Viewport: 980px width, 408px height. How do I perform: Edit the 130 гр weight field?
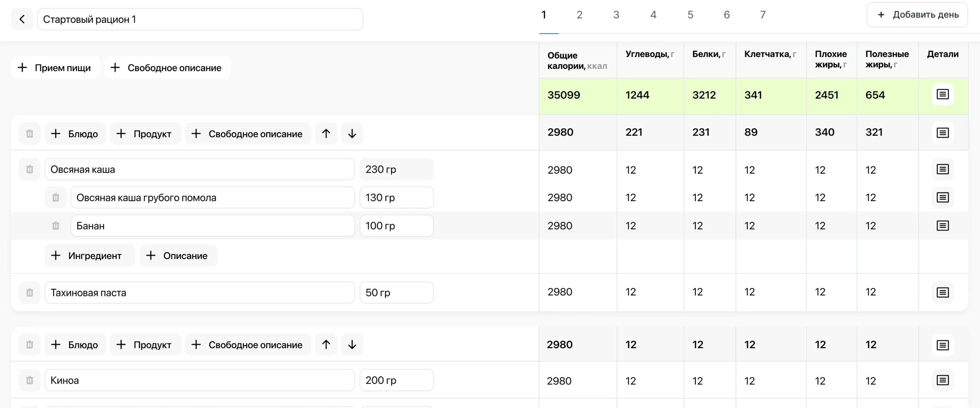[x=396, y=197]
